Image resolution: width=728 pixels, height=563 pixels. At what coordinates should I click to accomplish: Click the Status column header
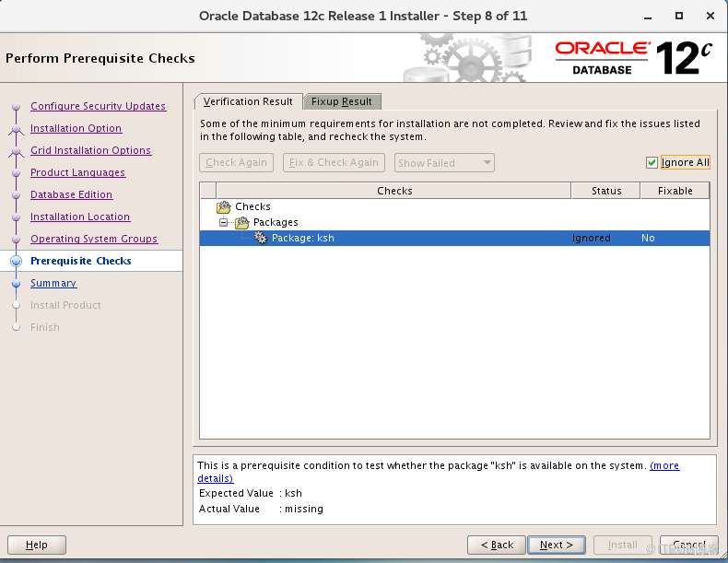(605, 191)
